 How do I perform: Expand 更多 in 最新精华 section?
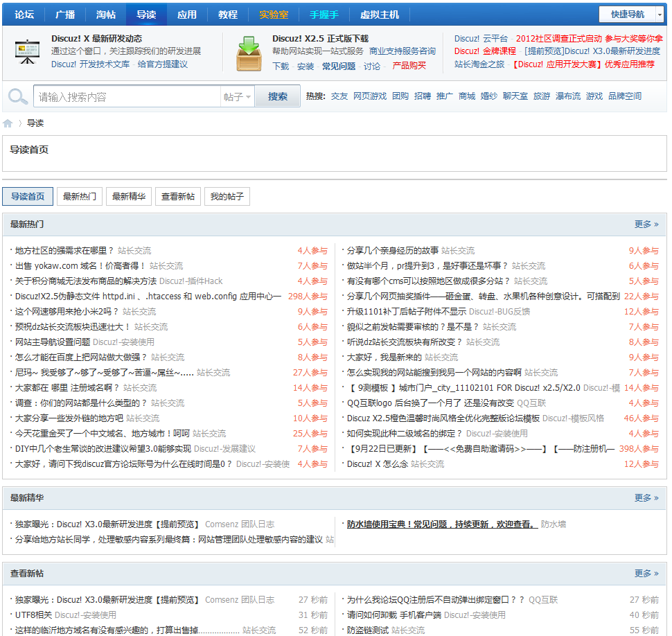(646, 498)
